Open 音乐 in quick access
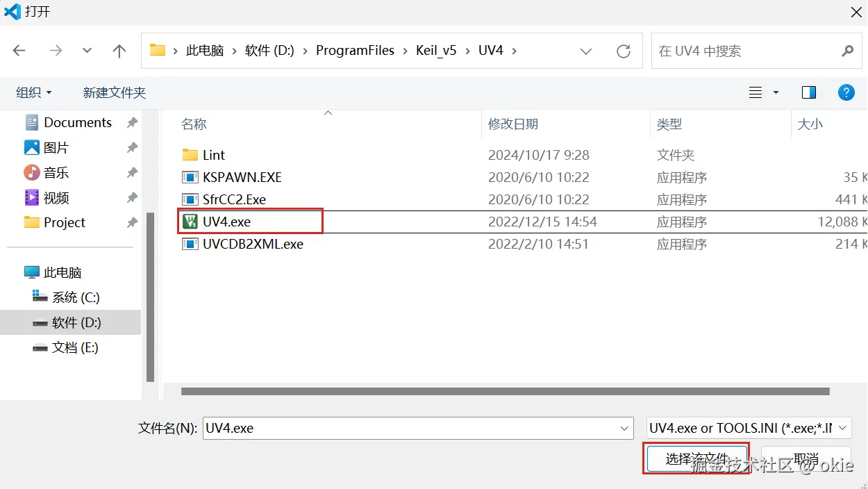 click(x=47, y=172)
